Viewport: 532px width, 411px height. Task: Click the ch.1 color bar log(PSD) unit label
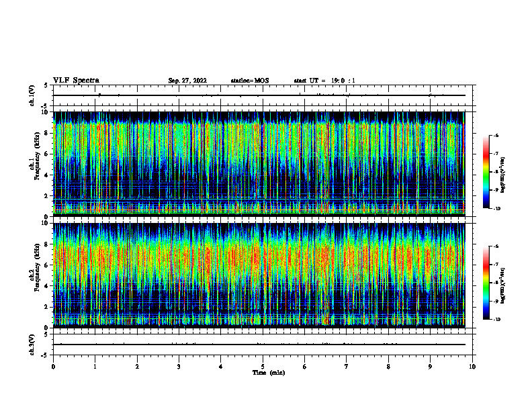(x=503, y=175)
